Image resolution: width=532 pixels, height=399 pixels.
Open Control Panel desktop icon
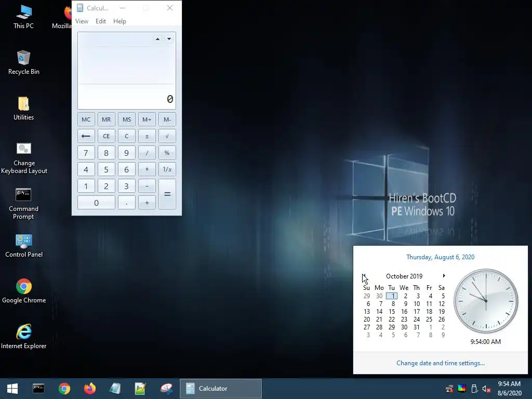[24, 246]
